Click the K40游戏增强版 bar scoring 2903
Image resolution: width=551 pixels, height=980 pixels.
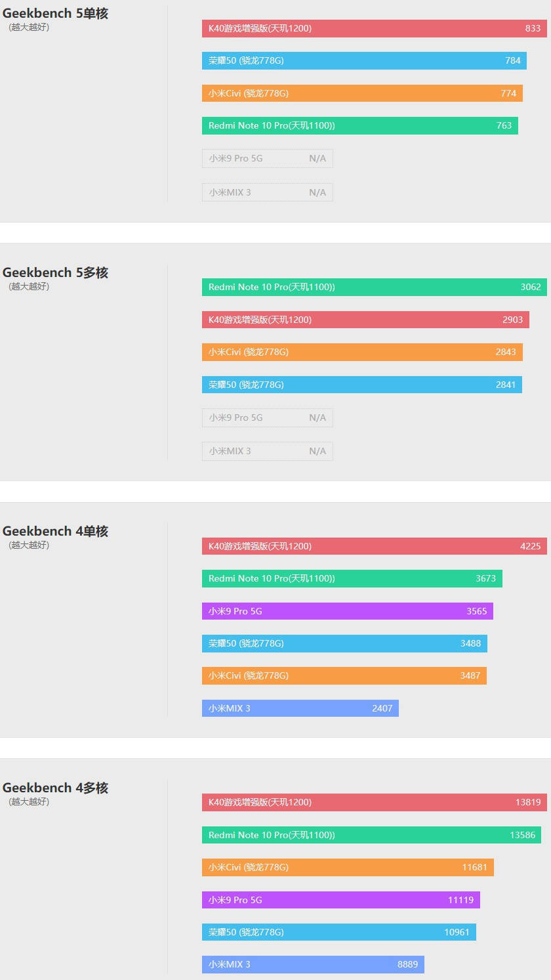[365, 320]
